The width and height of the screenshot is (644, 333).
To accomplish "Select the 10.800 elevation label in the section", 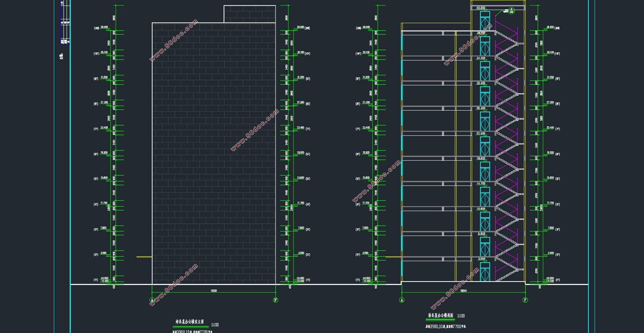I will [481, 209].
